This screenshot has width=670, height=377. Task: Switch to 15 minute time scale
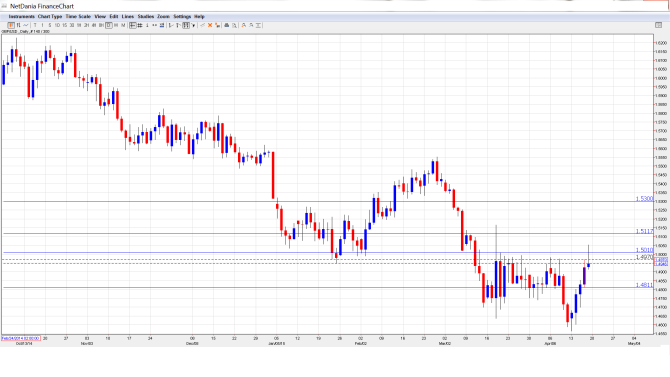coord(65,26)
